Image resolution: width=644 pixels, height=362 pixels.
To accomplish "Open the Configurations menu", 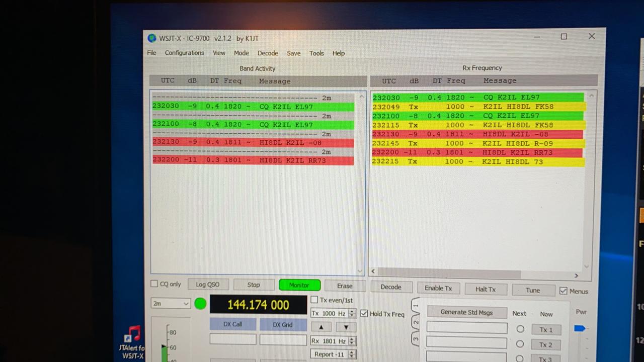I will (184, 53).
